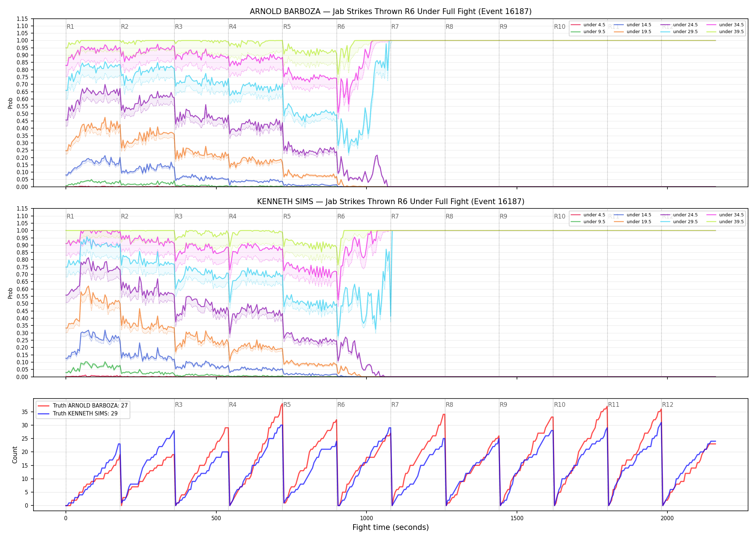Click x-axis tick label '1000'
Screen dimensions: 756x540
(366, 518)
